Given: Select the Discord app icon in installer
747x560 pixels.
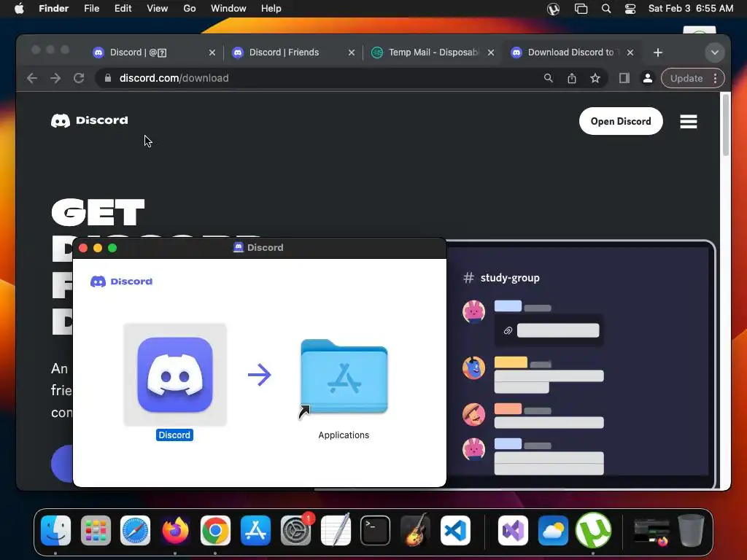Looking at the screenshot, I should pos(175,375).
